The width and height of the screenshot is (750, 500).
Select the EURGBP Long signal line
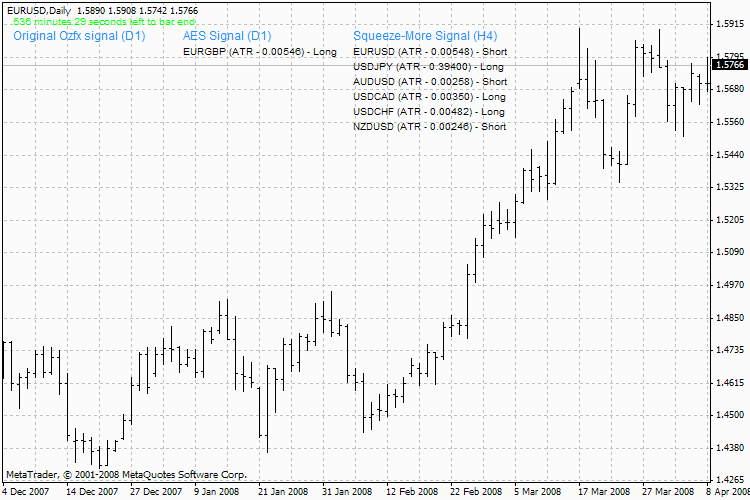260,52
